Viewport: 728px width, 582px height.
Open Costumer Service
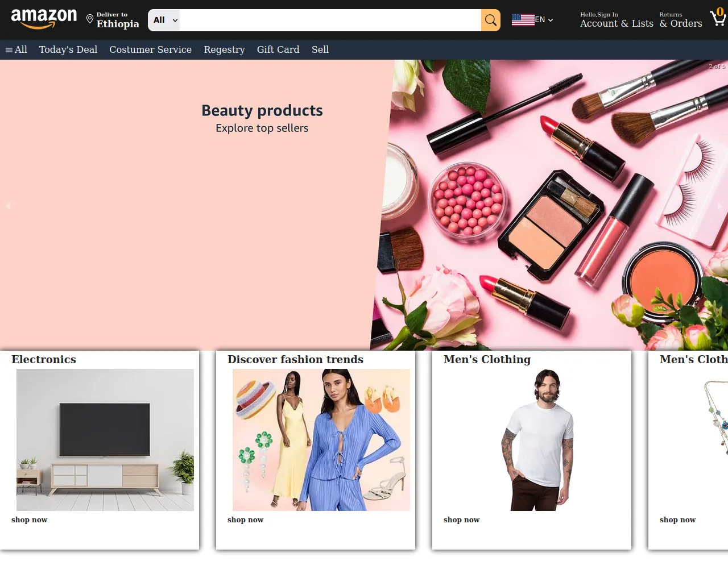[151, 49]
